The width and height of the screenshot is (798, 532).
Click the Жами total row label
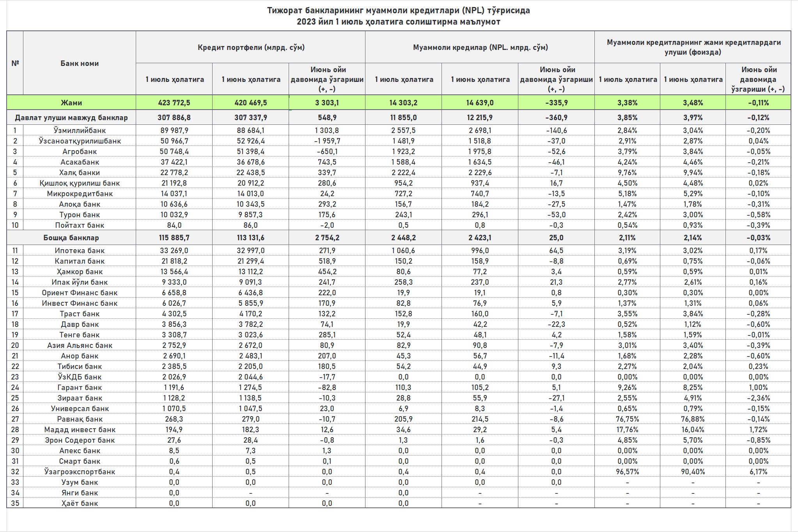pos(71,103)
